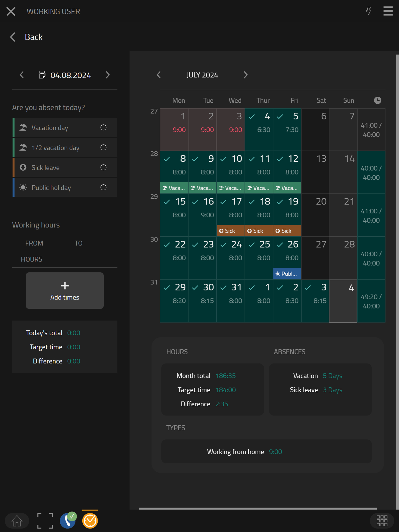Click Public holiday tag on 26 July
Screen dimensions: 399x532
click(x=287, y=273)
